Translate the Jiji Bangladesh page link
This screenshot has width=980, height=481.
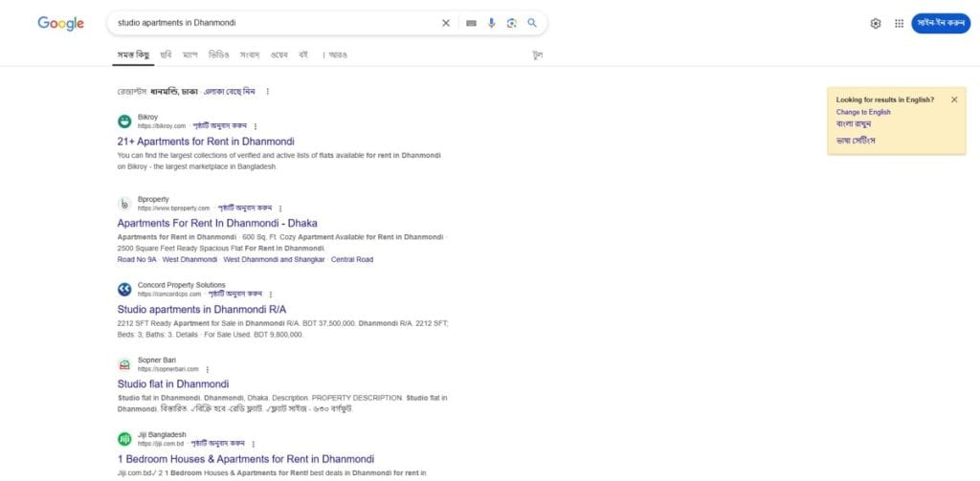coord(217,443)
